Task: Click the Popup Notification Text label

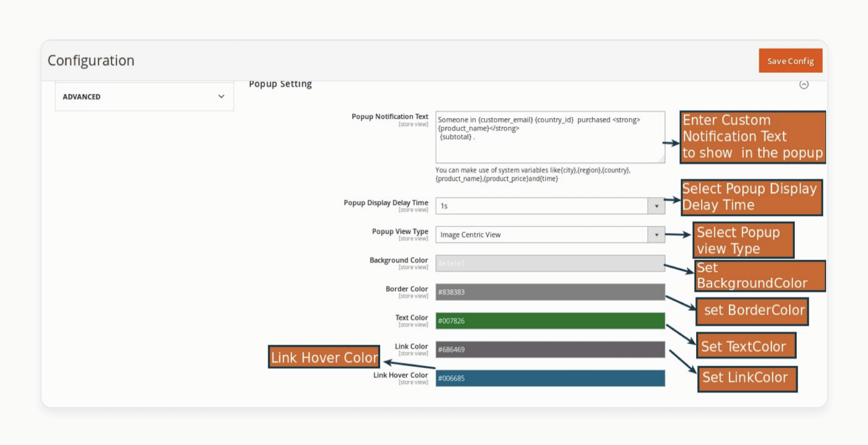Action: [x=390, y=116]
